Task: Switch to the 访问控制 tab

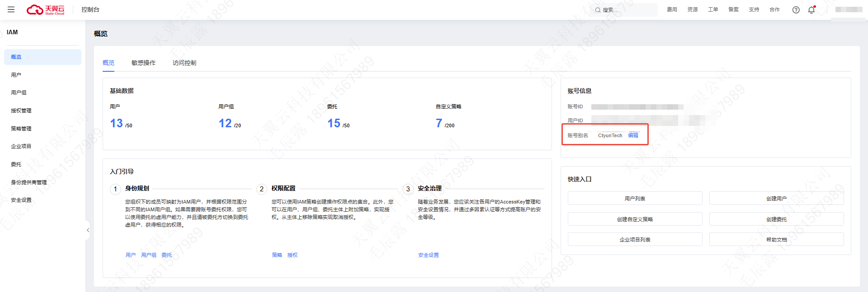Action: point(184,63)
